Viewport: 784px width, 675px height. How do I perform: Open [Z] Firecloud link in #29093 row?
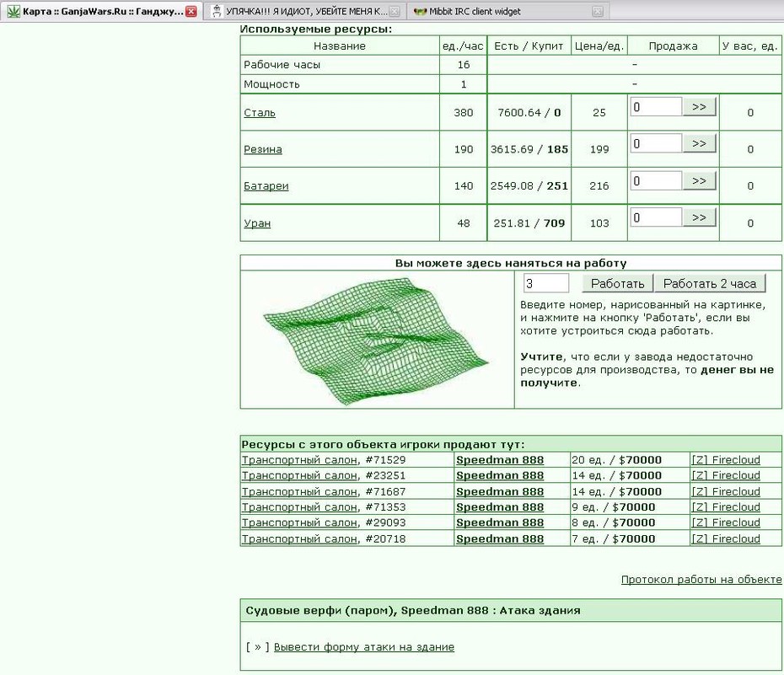[726, 522]
